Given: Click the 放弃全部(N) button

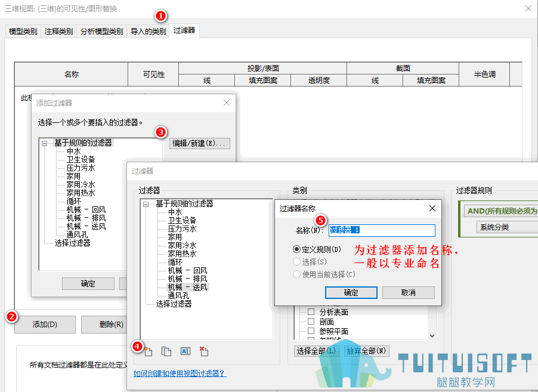Looking at the screenshot, I should click(366, 351).
